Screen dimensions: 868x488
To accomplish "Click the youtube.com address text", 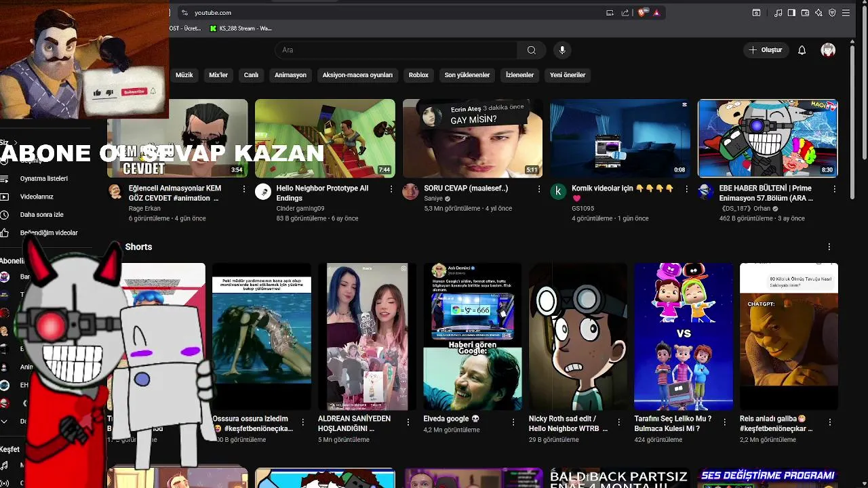I will coord(213,13).
